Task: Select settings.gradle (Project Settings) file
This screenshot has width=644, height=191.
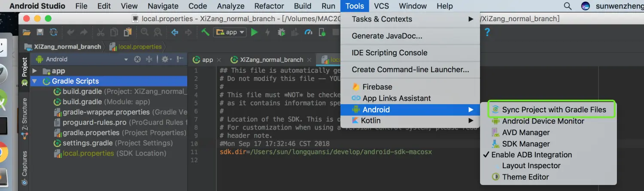Action: coord(113,143)
